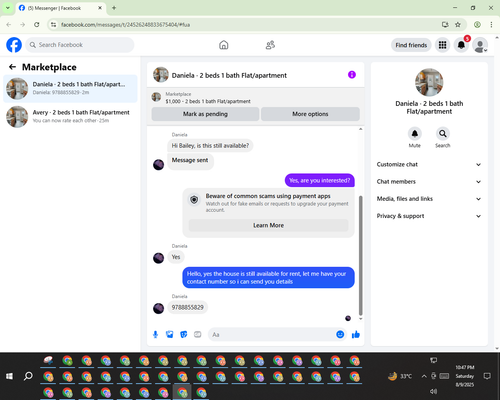This screenshot has height=400, width=500.
Task: Click Learn More about scams
Action: pos(268,225)
